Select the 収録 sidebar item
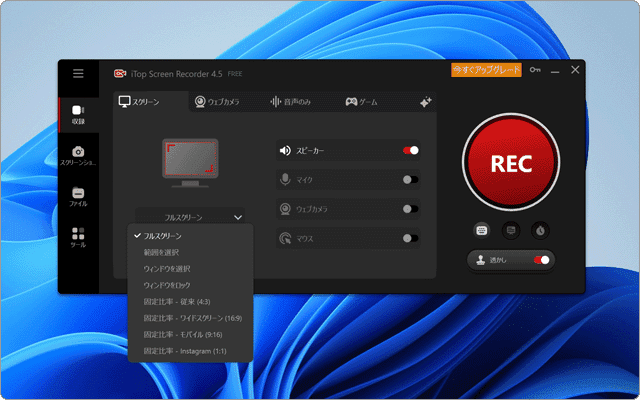 tap(78, 115)
